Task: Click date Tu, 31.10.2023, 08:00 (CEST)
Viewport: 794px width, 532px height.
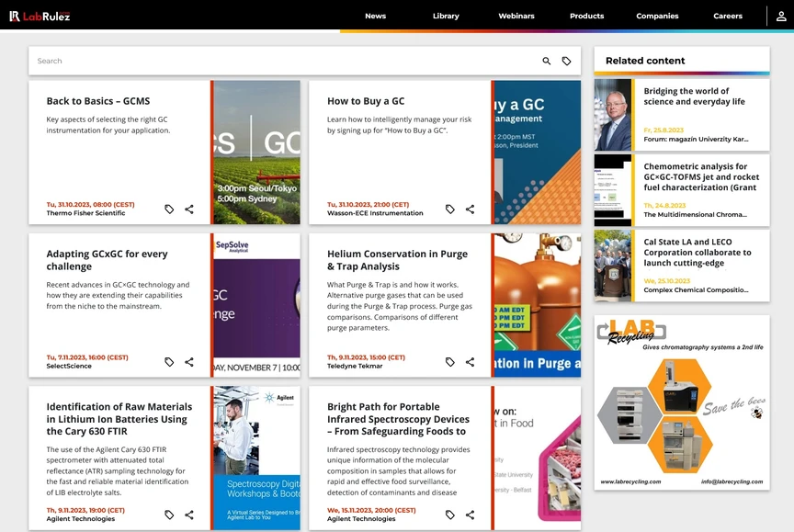Action: click(x=90, y=205)
